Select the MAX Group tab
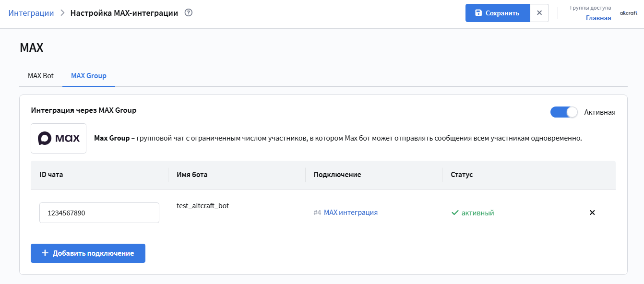Viewport: 644px width, 284px height. click(89, 76)
